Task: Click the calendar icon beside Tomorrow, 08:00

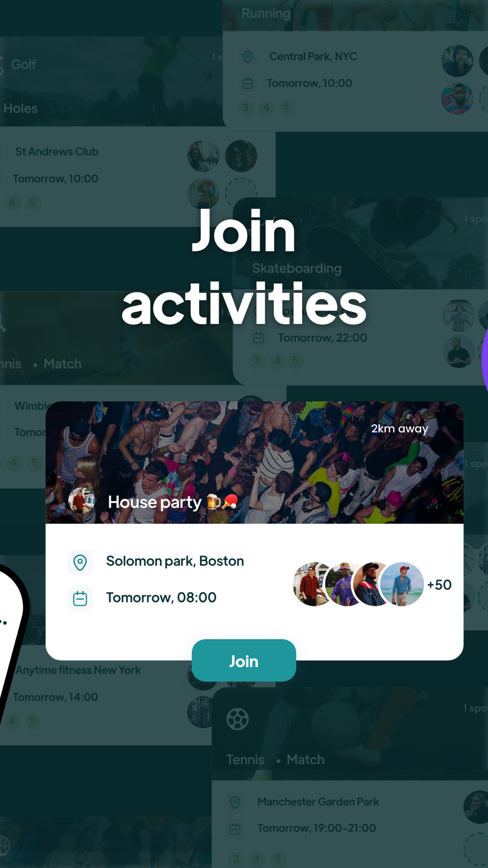Action: click(80, 598)
